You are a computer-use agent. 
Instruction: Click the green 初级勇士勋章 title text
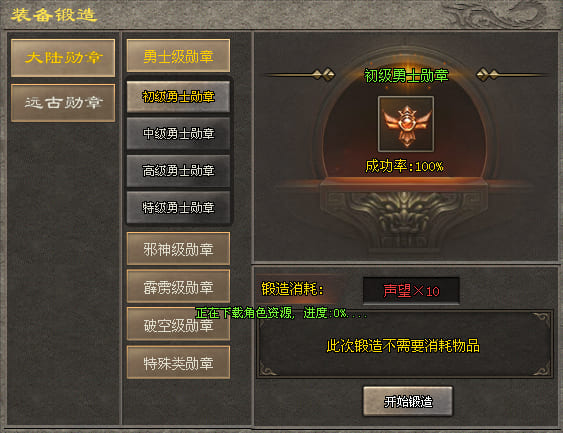click(x=406, y=75)
